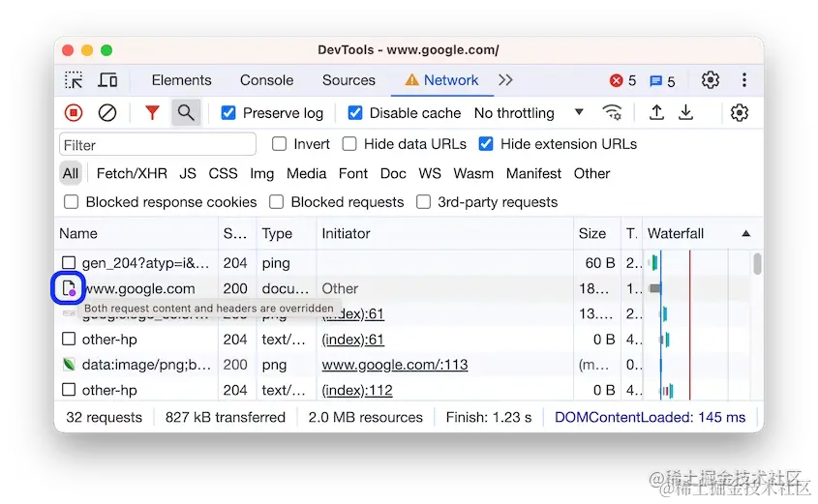
Task: Open (index):61 link in other-hp row
Action: coord(352,340)
